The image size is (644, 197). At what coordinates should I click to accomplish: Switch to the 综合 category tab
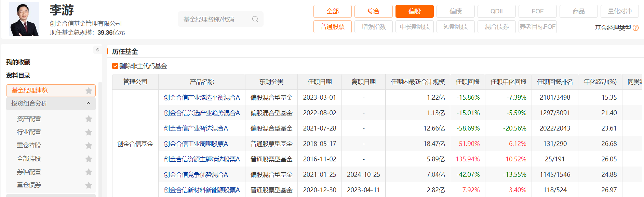(x=373, y=11)
